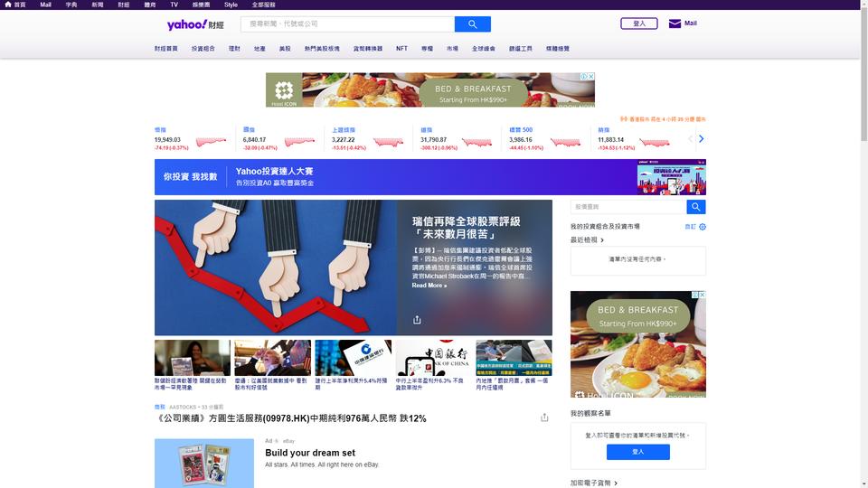Click the sidebar Bed & Breakfast ad image
The width and height of the screenshot is (868, 488).
point(637,344)
